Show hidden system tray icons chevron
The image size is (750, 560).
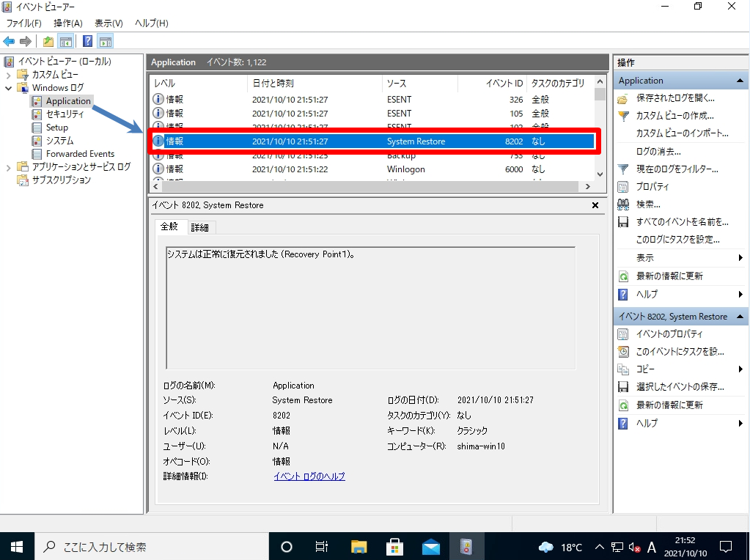point(599,547)
